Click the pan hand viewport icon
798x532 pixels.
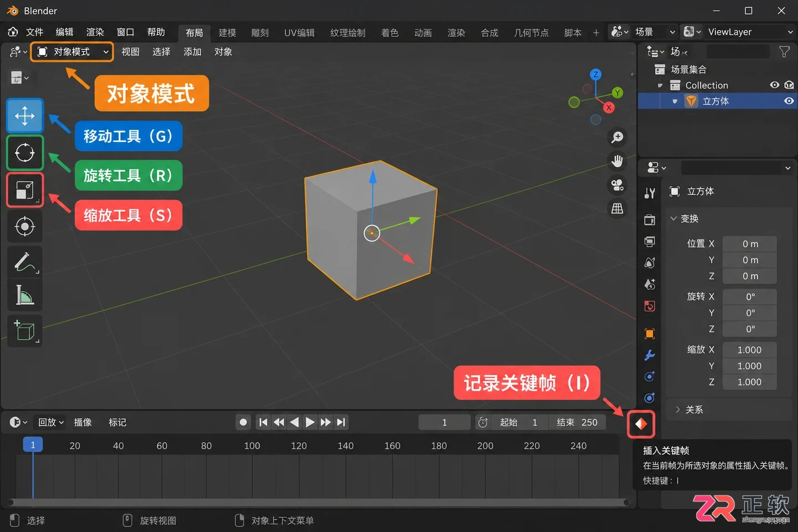pyautogui.click(x=617, y=161)
